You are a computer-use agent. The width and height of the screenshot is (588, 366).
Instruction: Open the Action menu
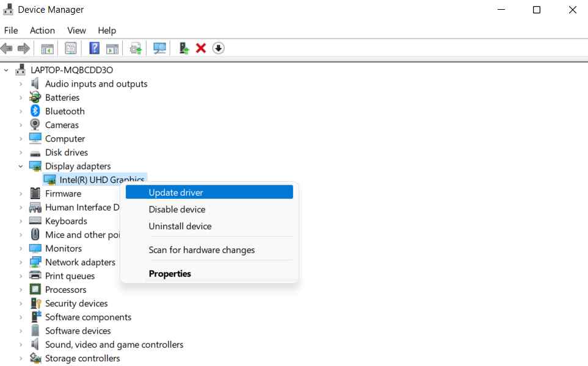pos(42,30)
